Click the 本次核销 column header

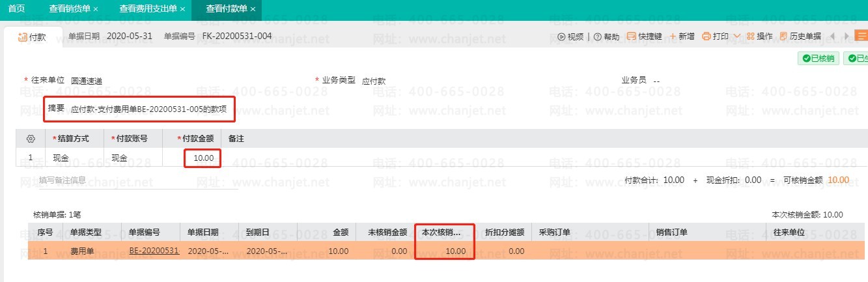[x=441, y=232]
